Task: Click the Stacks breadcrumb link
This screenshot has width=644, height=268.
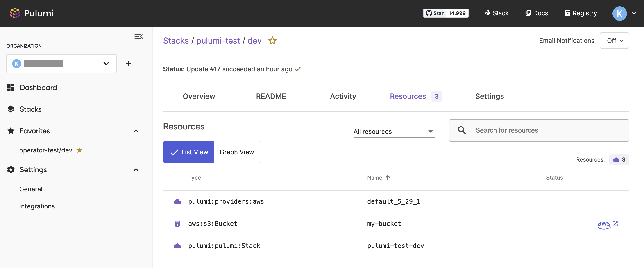Action: coord(176,41)
